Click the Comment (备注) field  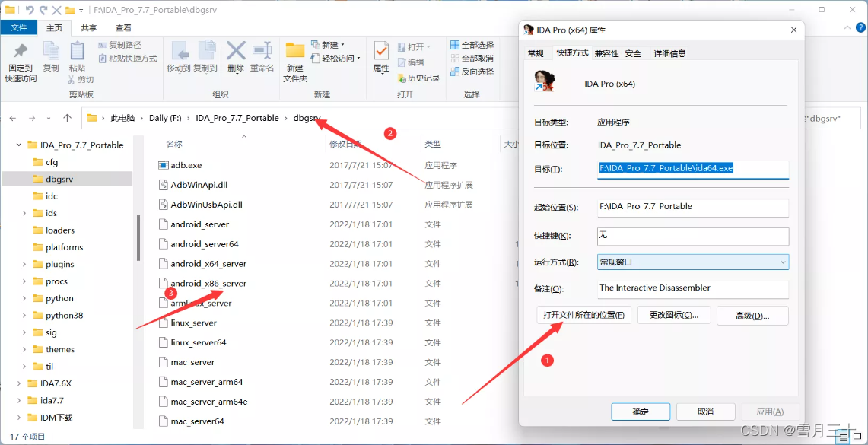[693, 289]
